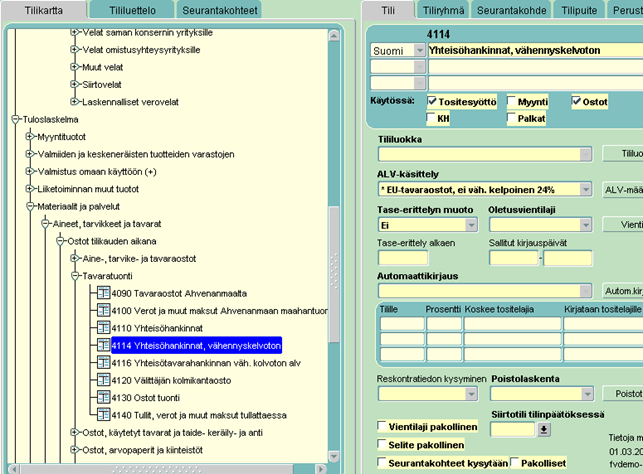Expand Liiketoiminnan muut tuotot node
The height and width of the screenshot is (474, 643).
coord(29,189)
